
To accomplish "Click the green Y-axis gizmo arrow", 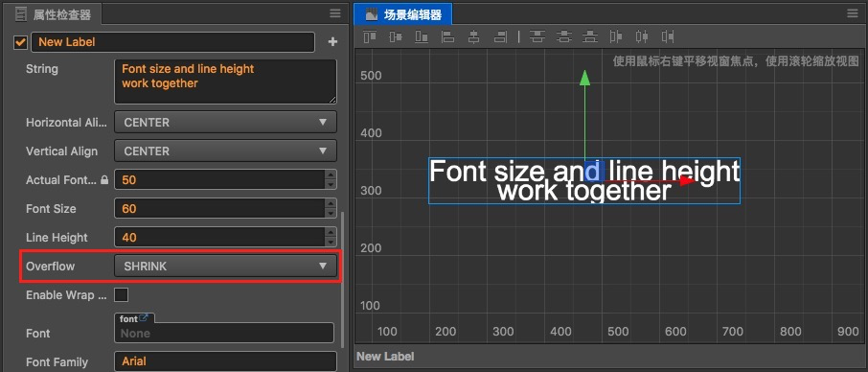I will [x=584, y=78].
